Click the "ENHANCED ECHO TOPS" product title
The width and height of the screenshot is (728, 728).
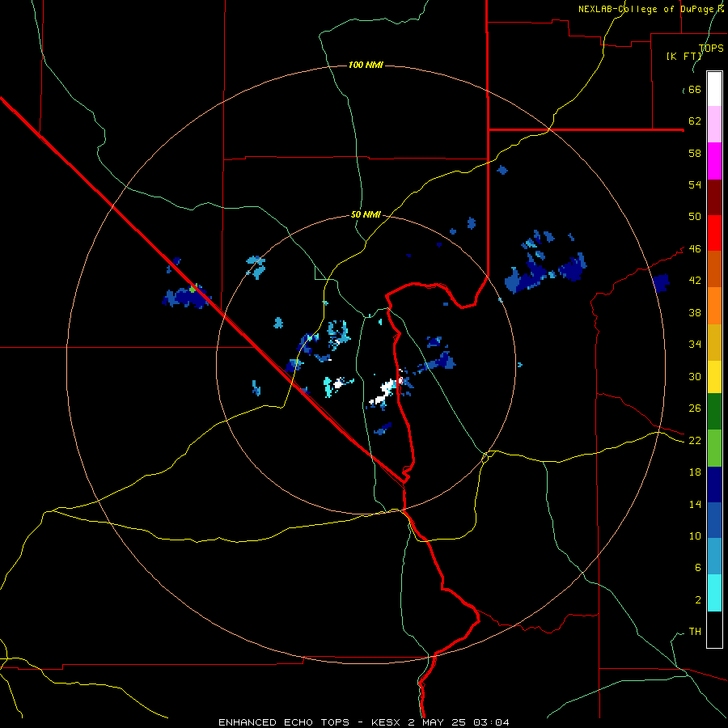pos(284,722)
